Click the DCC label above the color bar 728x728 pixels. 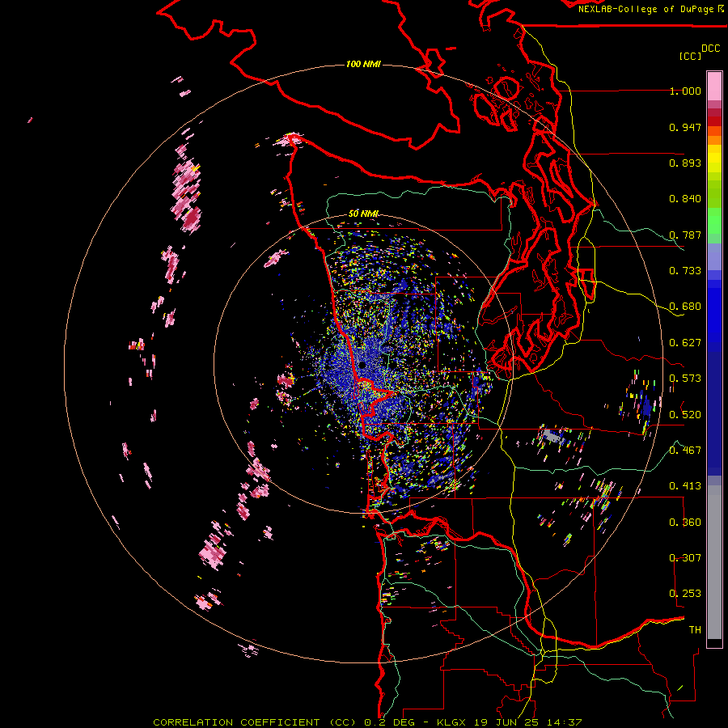pos(710,49)
